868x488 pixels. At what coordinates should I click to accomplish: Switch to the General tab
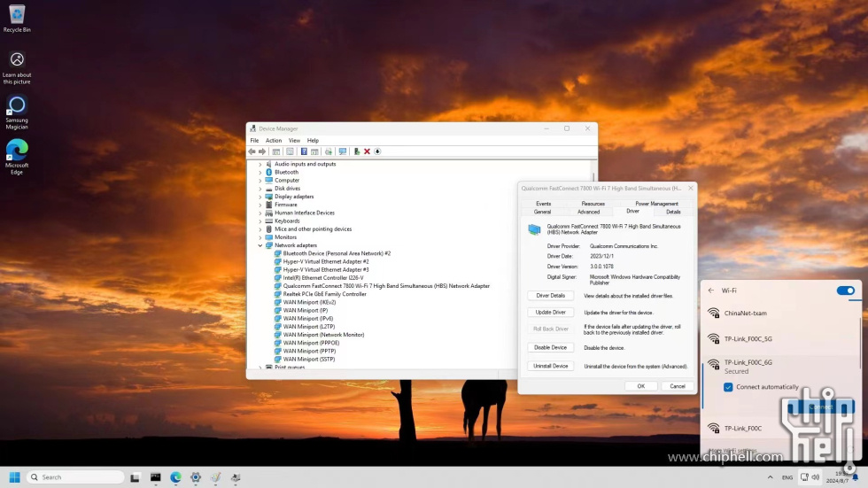click(x=542, y=212)
